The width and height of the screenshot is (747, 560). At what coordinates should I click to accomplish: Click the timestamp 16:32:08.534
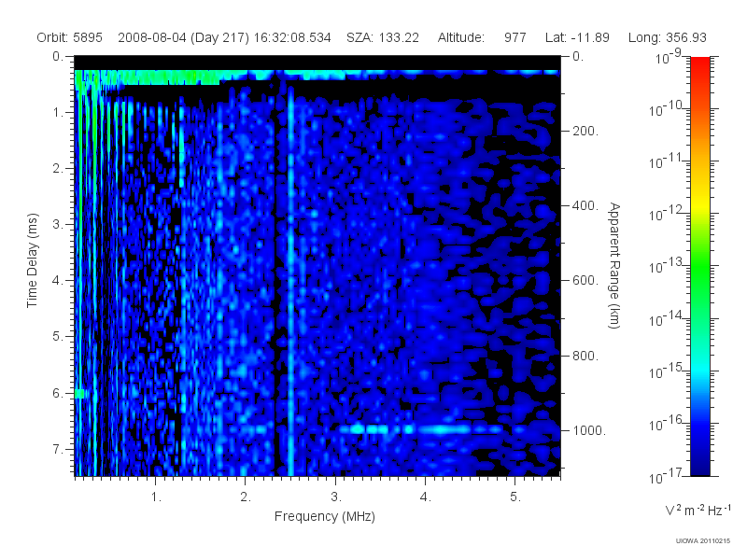pyautogui.click(x=292, y=37)
